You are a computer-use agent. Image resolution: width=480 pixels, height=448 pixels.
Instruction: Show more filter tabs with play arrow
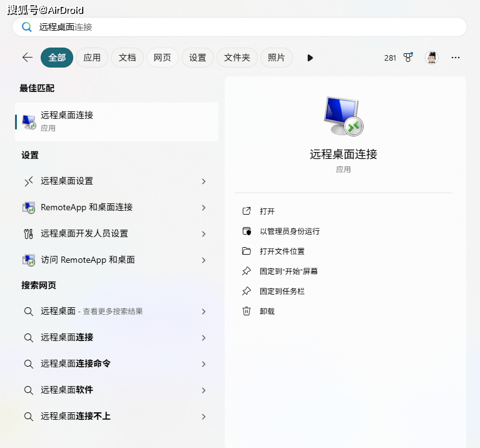pos(310,58)
